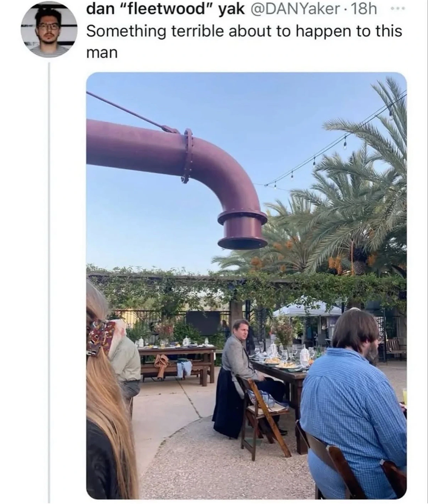Open the attached photo in the tweet
This screenshot has height=504, width=428.
click(246, 285)
